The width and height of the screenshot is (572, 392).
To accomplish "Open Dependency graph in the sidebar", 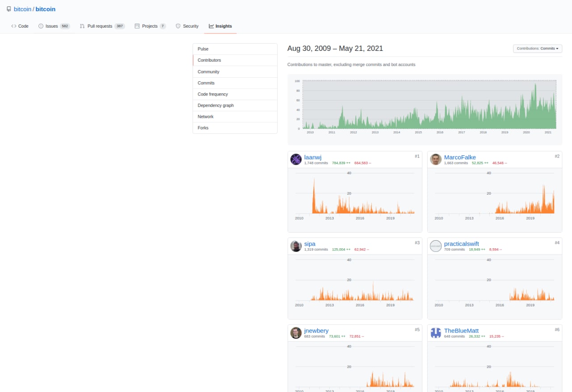I will click(x=235, y=105).
